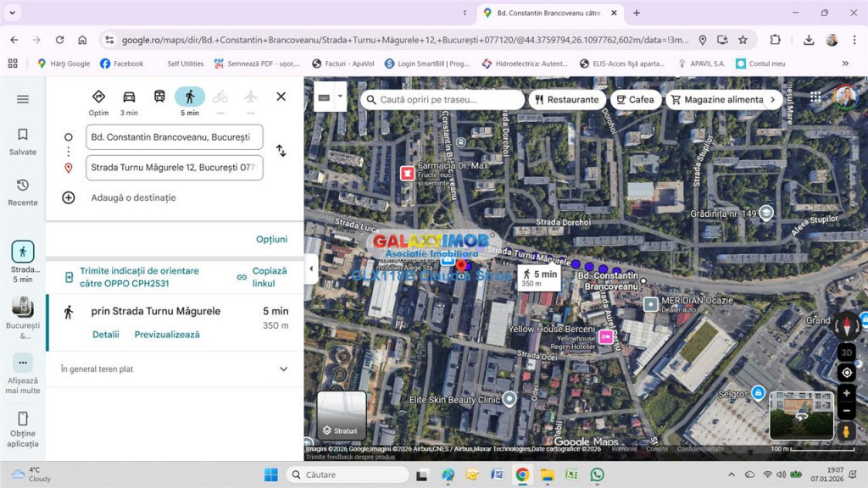868x488 pixels.
Task: Open the Recente tab in sidebar
Action: pyautogui.click(x=23, y=191)
